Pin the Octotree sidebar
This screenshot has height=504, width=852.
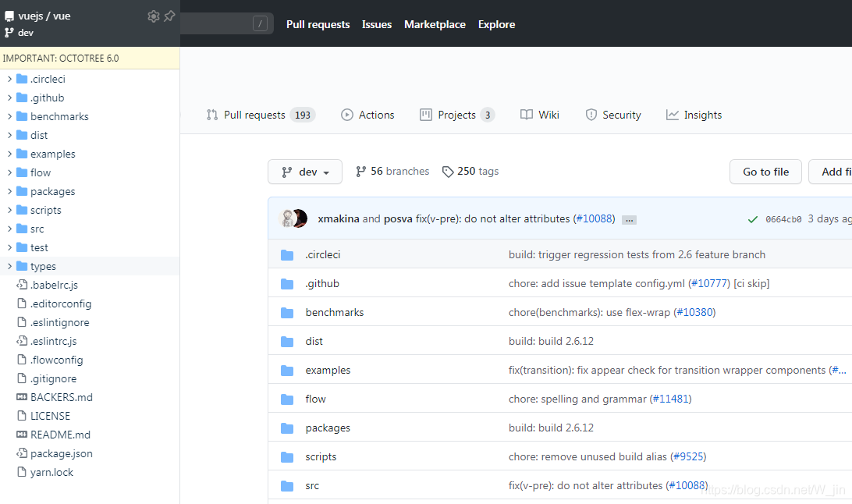(169, 16)
